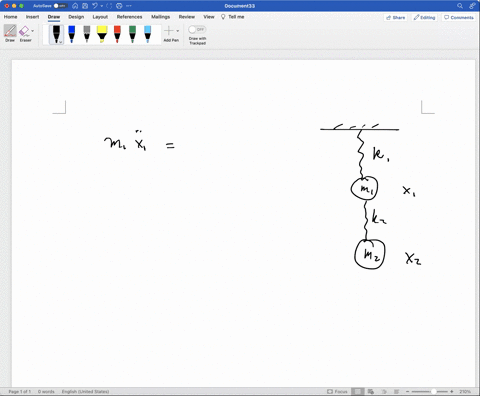Image resolution: width=480 pixels, height=396 pixels.
Task: Expand the Add Pen dropdown arrow
Action: pos(178,31)
